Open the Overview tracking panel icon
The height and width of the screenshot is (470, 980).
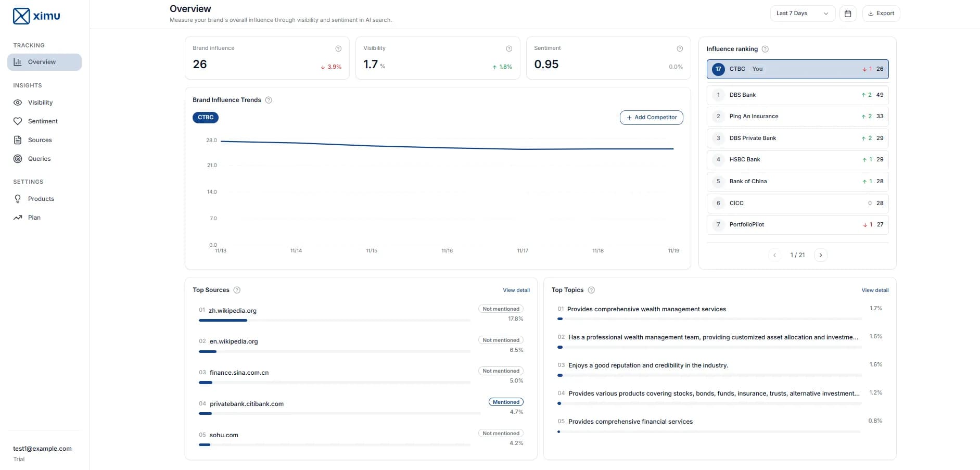(18, 61)
